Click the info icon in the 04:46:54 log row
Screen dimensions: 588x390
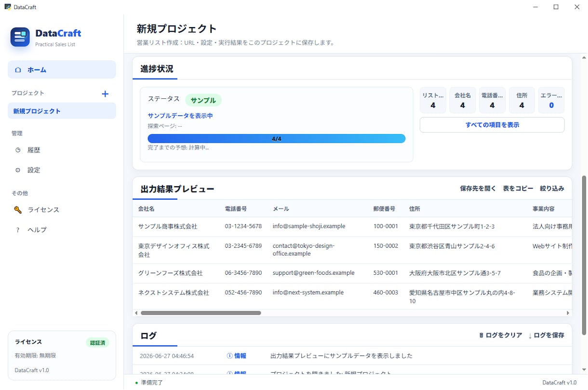click(229, 356)
